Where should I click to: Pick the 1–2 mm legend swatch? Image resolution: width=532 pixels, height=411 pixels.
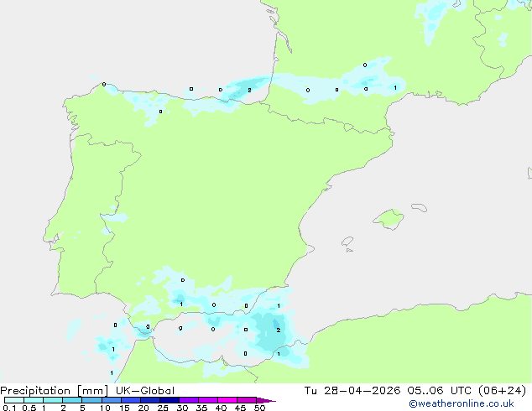coord(53,400)
